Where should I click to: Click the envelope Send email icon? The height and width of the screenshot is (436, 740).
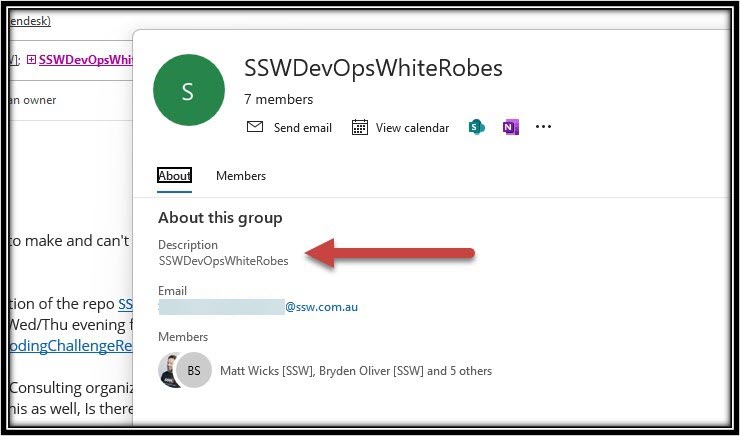pos(255,127)
